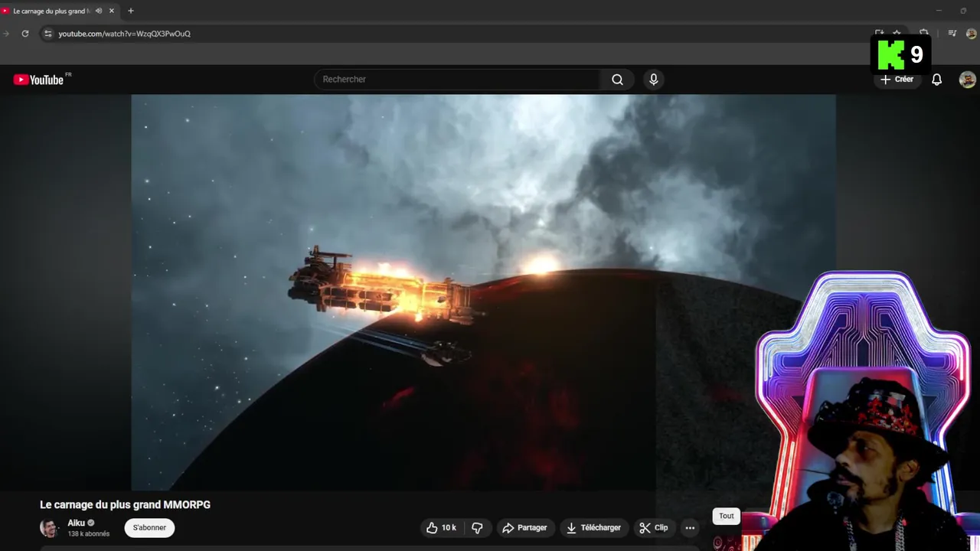980x551 pixels.
Task: Click the video title Le carnage du plus grand MMORPG
Action: [x=125, y=505]
